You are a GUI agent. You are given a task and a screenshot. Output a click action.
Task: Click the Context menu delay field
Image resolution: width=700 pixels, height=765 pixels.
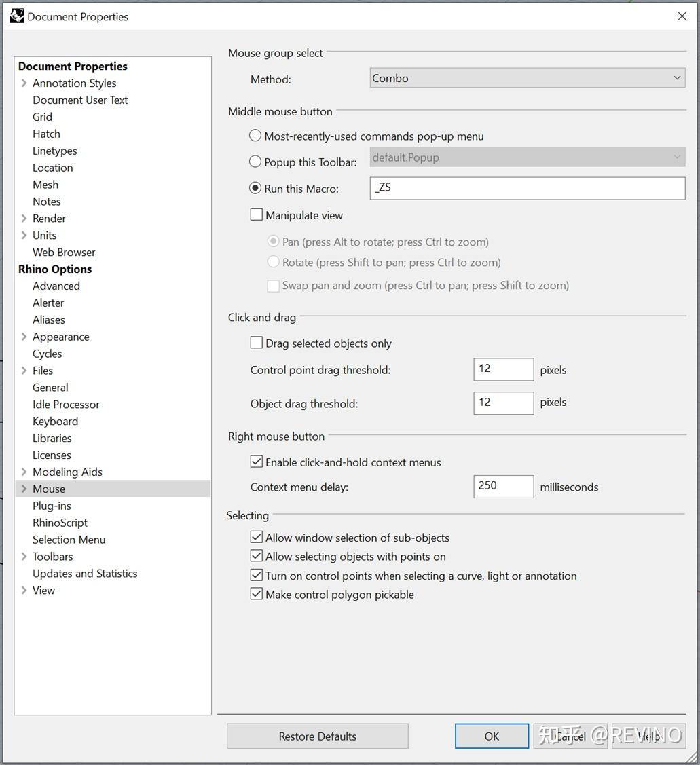tap(503, 487)
